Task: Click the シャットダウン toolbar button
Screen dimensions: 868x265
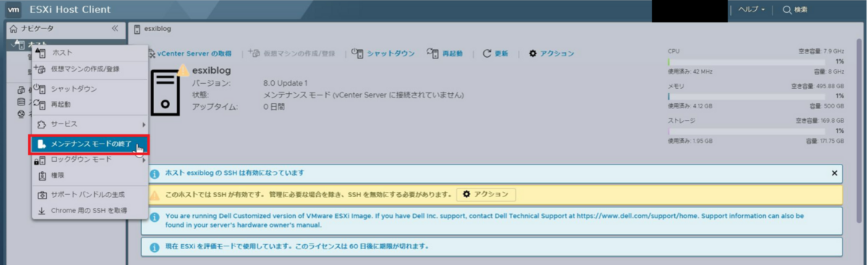Action: (x=383, y=53)
